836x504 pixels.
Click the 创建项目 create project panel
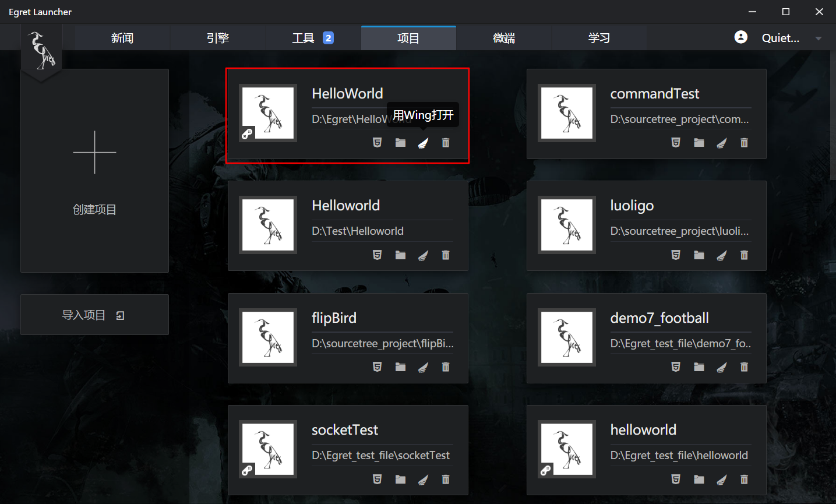(x=94, y=171)
